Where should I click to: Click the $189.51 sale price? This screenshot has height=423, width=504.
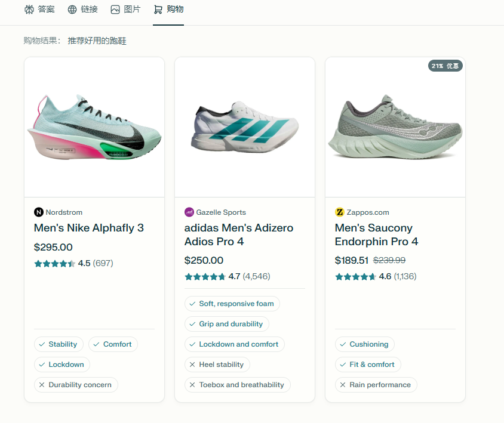coord(351,261)
